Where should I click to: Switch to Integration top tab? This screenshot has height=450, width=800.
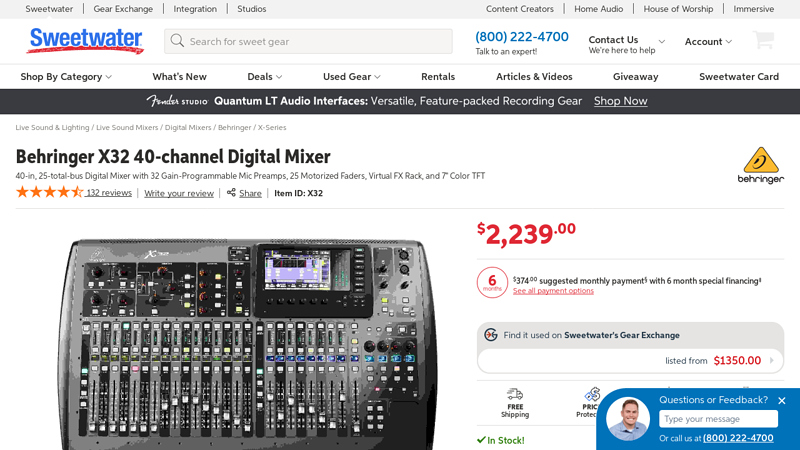(x=195, y=9)
